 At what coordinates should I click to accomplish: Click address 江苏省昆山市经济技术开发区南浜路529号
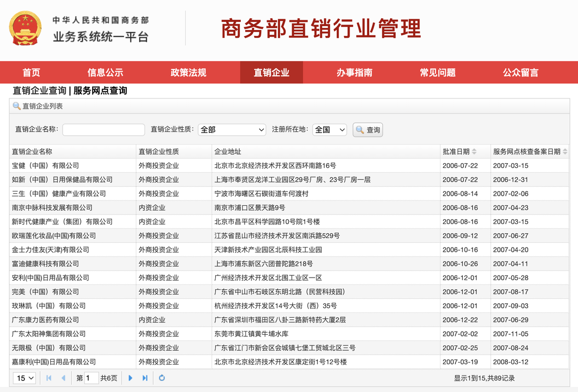pyautogui.click(x=277, y=236)
